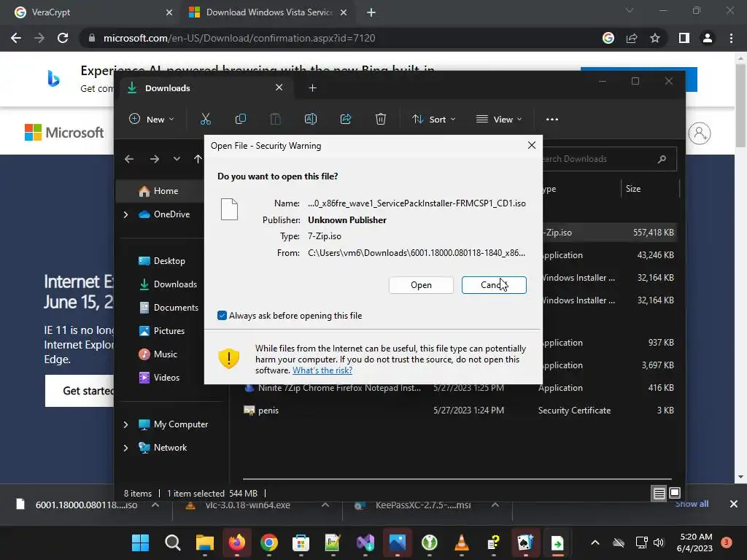Click the Size column header
747x560 pixels.
pyautogui.click(x=650, y=189)
